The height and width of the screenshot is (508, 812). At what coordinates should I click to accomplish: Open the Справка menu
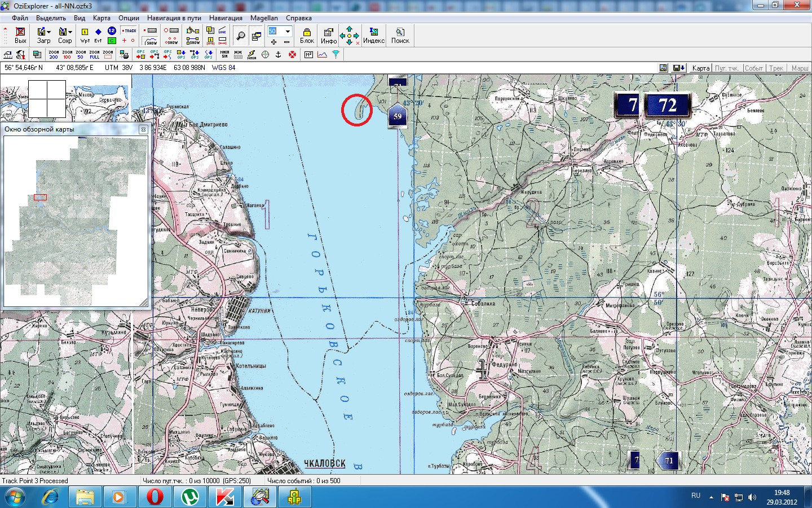pos(299,18)
